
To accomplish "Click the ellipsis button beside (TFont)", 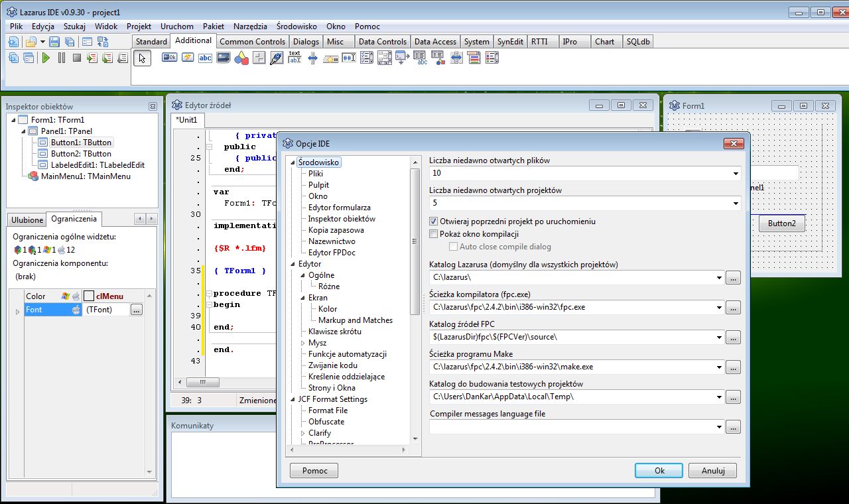I will tap(137, 310).
